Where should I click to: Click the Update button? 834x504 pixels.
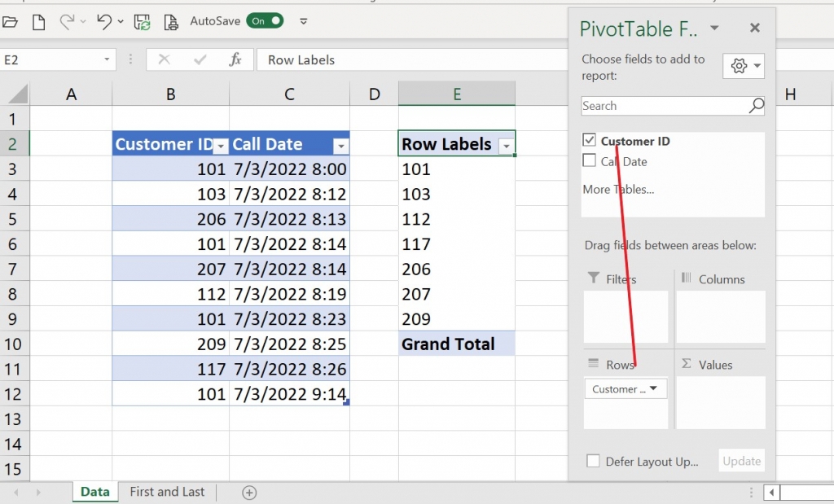(741, 460)
